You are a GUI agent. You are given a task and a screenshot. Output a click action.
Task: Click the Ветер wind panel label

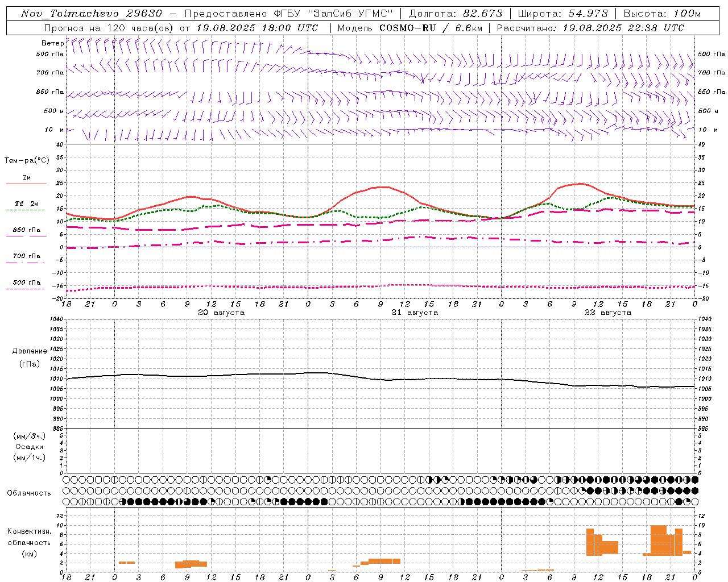point(52,43)
